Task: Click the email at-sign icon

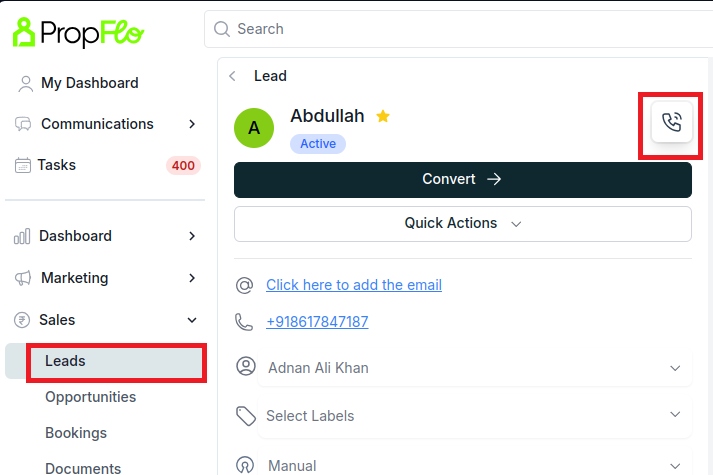Action: 245,285
